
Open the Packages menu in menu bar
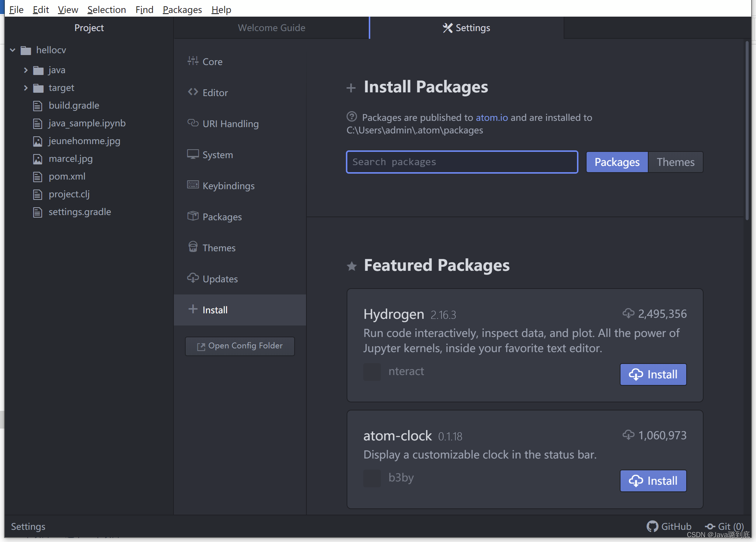pos(182,9)
